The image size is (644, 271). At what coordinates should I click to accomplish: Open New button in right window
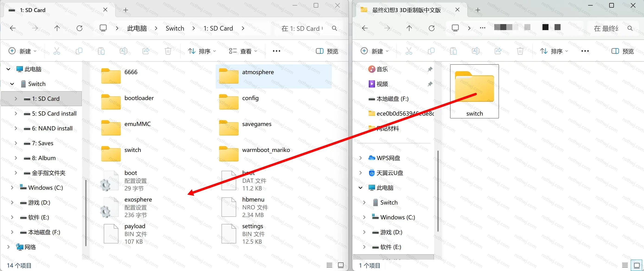(375, 51)
